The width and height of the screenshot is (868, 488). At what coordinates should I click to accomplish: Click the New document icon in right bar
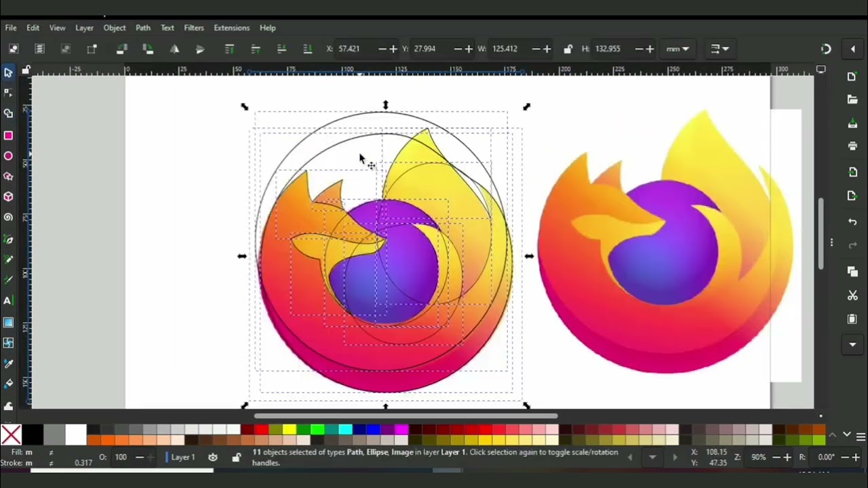(x=852, y=77)
